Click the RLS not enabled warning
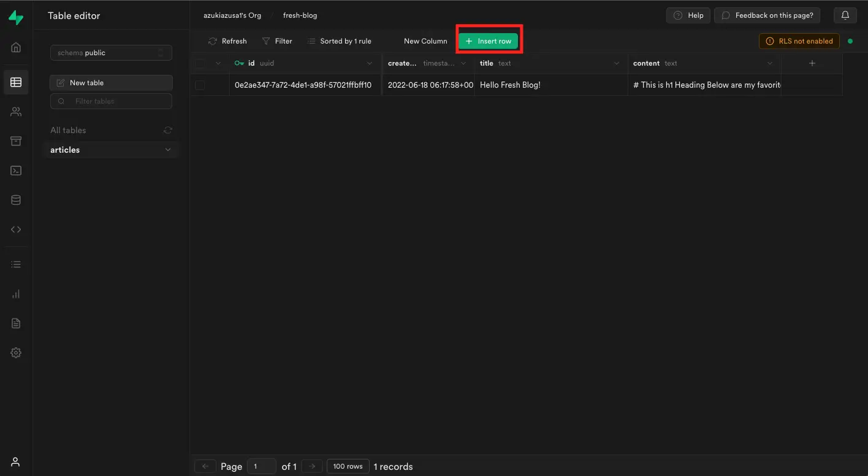 799,41
